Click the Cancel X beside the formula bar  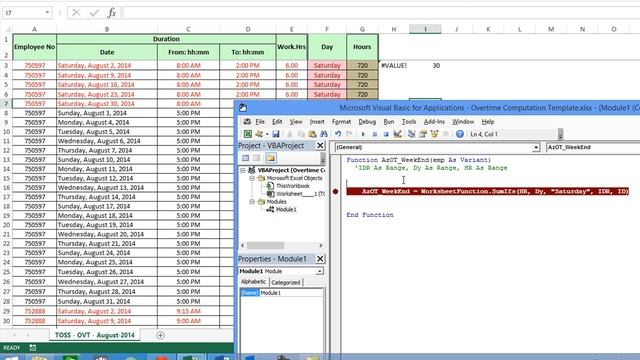tap(76, 13)
